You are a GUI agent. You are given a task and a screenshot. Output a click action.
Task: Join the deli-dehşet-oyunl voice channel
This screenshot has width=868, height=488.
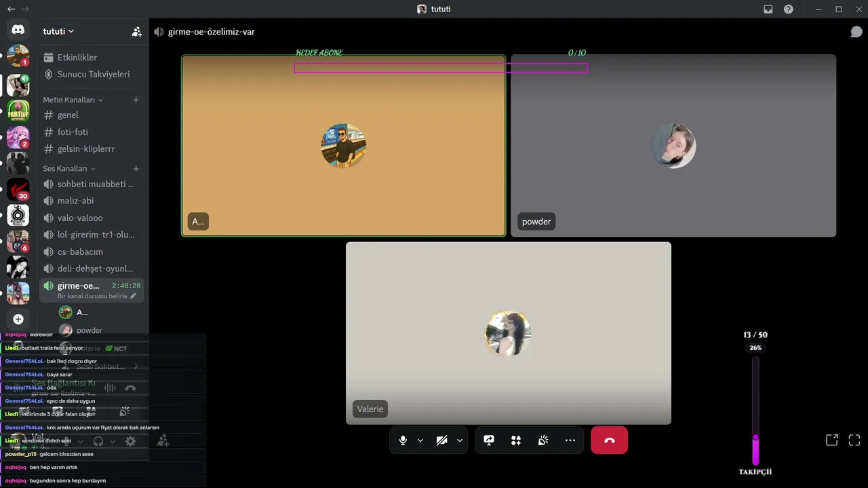92,268
